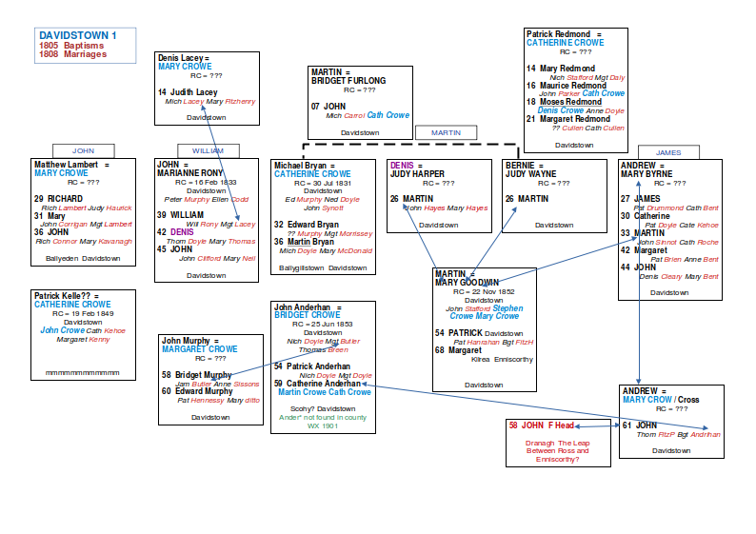Click CATHERINE CROWE under Patrick Redmond

coord(565,43)
